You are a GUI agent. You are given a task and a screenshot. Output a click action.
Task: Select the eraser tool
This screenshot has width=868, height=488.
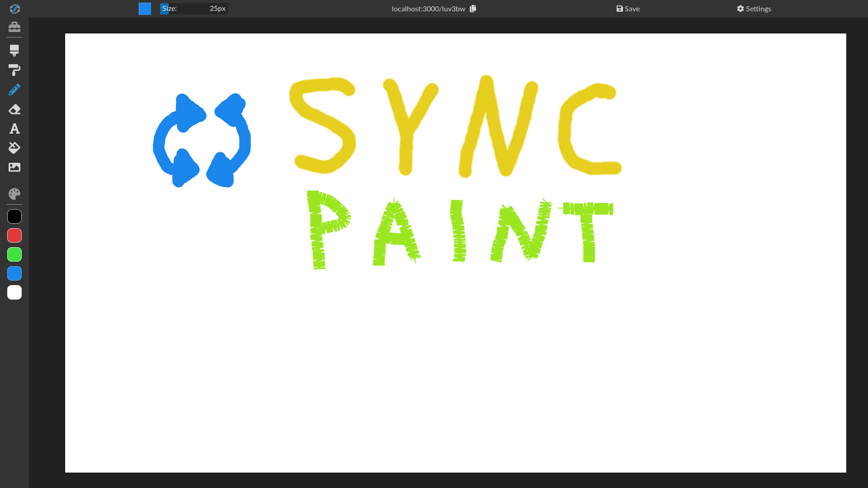pos(14,109)
